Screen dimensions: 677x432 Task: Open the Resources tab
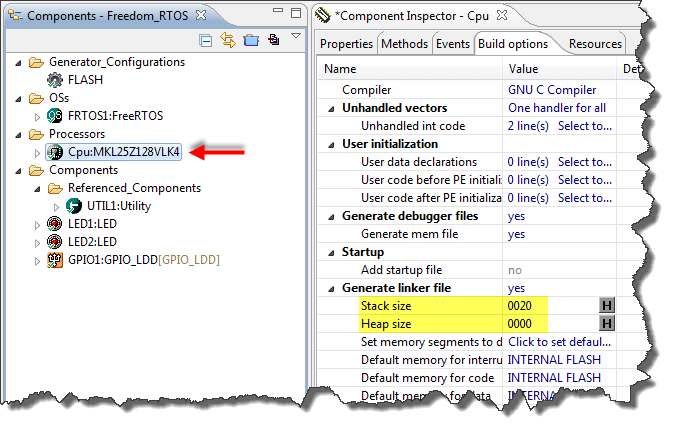(595, 44)
